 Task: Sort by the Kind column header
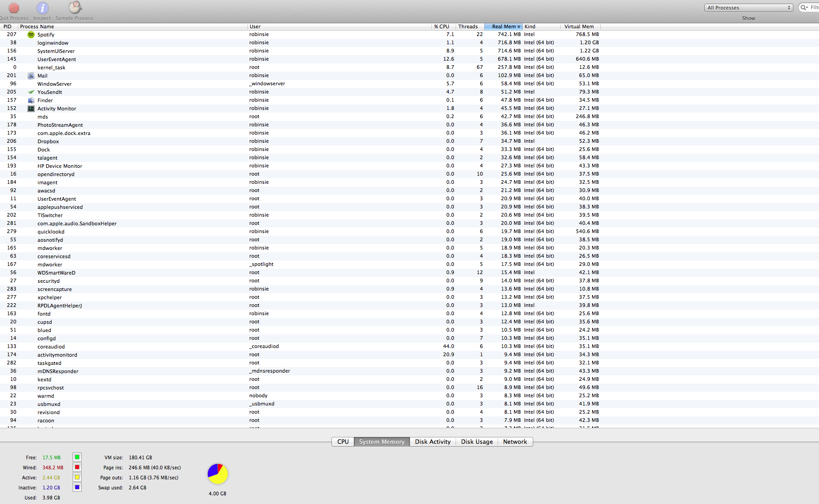[x=541, y=26]
